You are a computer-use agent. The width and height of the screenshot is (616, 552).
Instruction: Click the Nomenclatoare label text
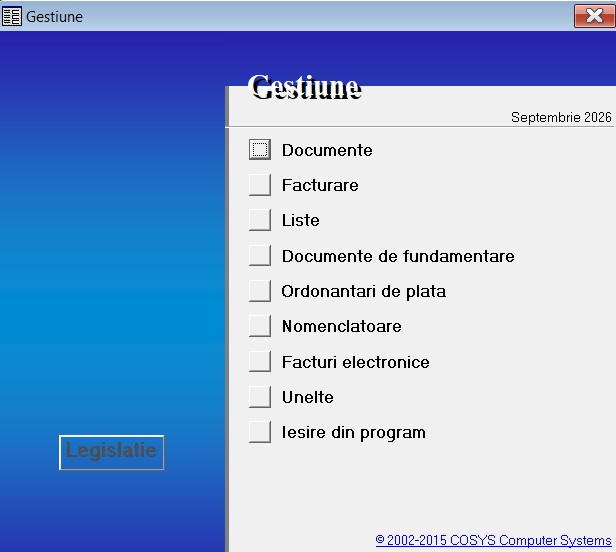342,326
